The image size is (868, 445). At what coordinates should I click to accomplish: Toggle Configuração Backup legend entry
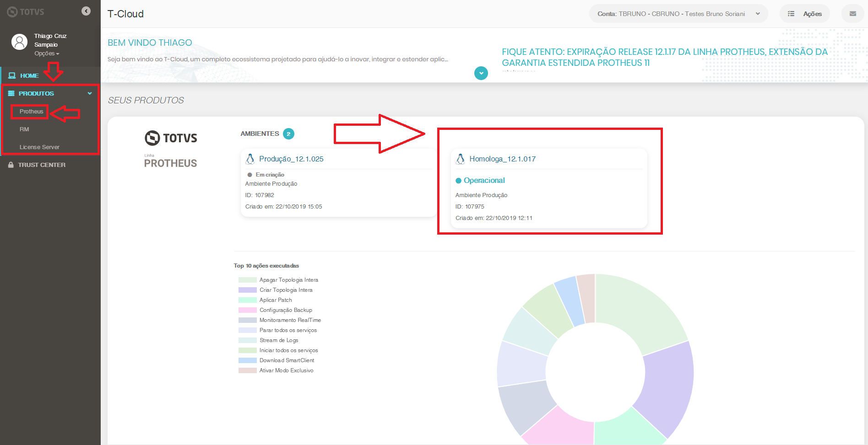click(275, 310)
